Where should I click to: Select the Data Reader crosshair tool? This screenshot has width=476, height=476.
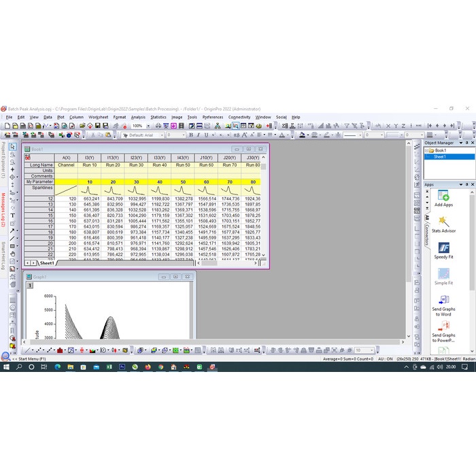point(12,177)
